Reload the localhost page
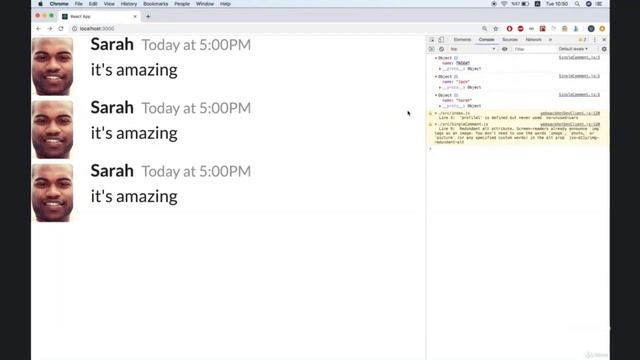The image size is (640, 360). (x=61, y=29)
